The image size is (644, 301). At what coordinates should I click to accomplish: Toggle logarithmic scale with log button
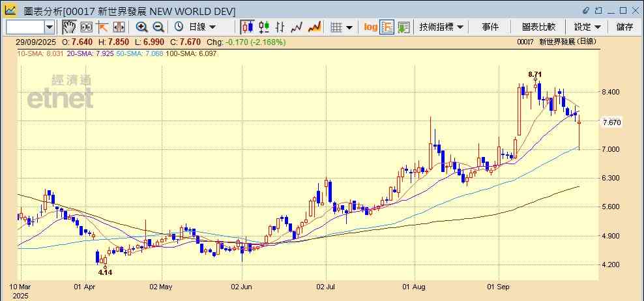[x=370, y=27]
